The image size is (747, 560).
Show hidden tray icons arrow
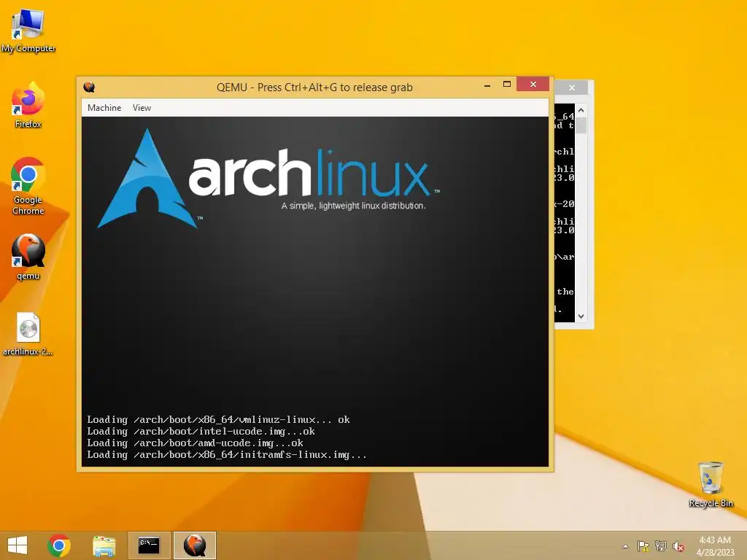pyautogui.click(x=625, y=546)
